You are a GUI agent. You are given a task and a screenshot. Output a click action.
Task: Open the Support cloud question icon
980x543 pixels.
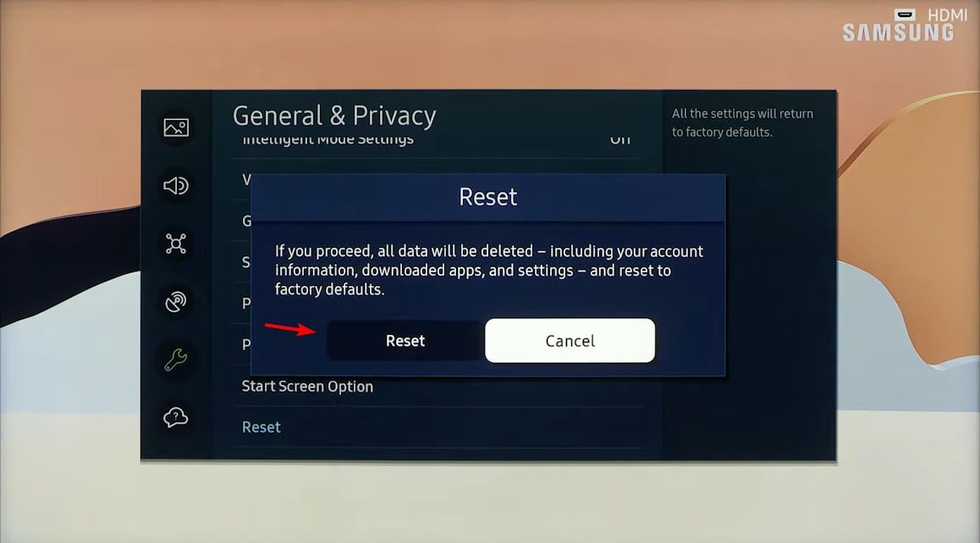click(x=176, y=418)
